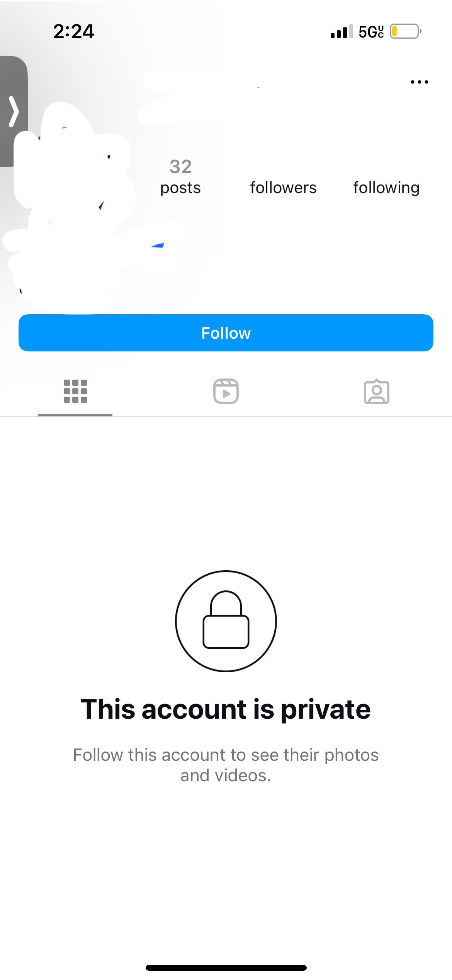452x980 pixels.
Task: Tap the padlock private account icon
Action: click(226, 621)
